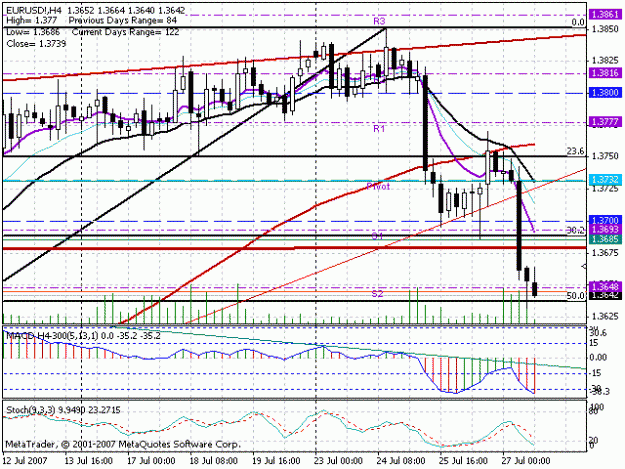
Task: Click the 13 Jul 16:00 date label
Action: [x=88, y=461]
